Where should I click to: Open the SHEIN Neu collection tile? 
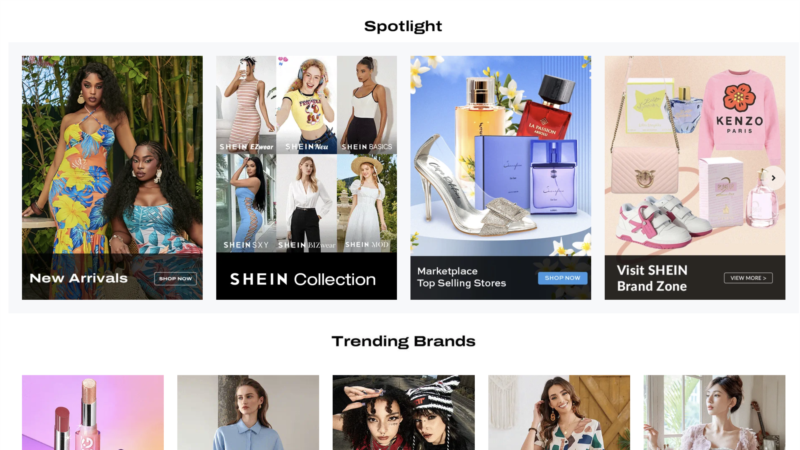[x=306, y=105]
